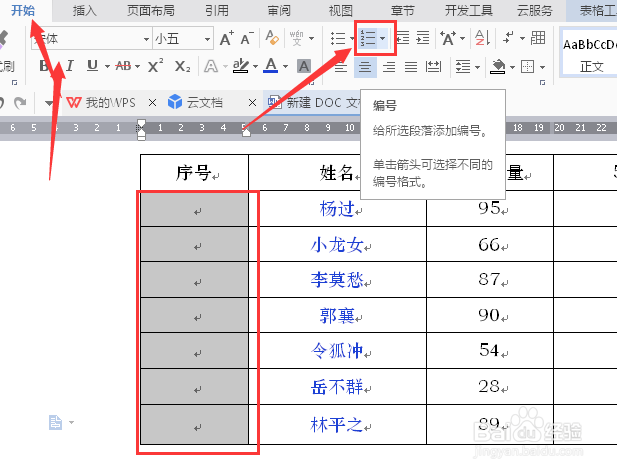Switch to the 开始 ribbon tab
Screen dimensions: 617x473
tap(23, 11)
